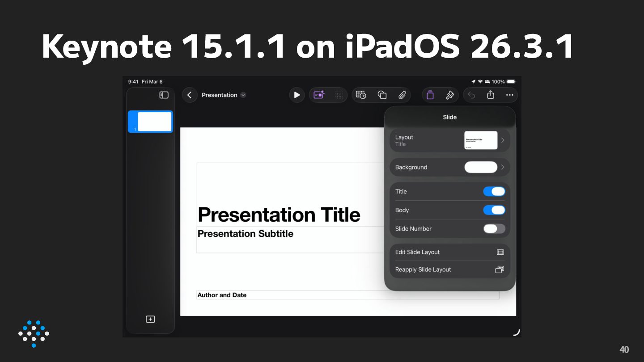Viewport: 644px width, 362px height.
Task: Open the Share icon
Action: coord(491,95)
